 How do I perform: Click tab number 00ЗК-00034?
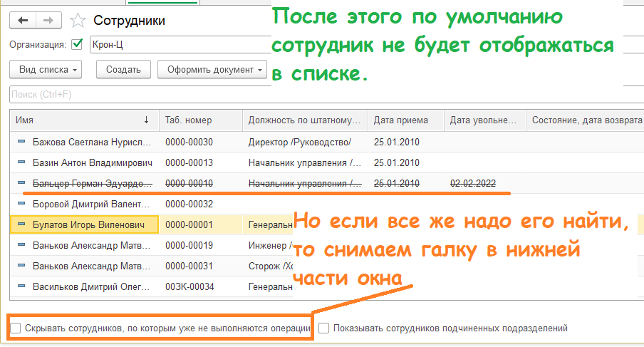click(189, 286)
